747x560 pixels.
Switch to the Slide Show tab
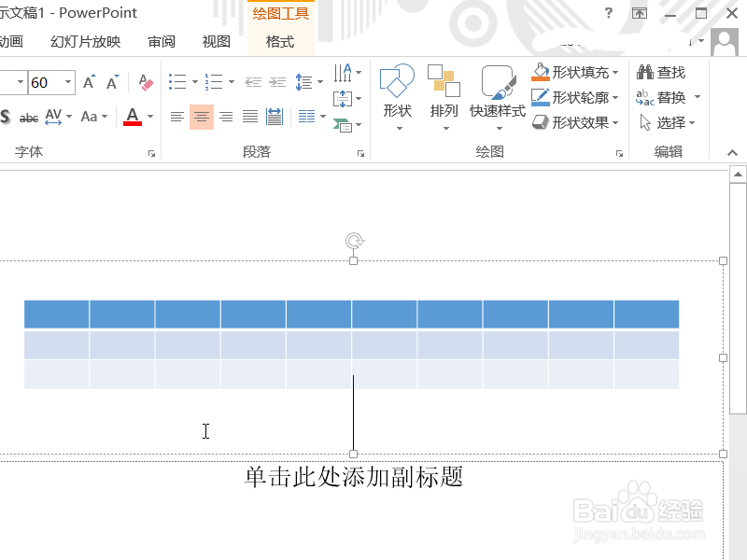[86, 42]
